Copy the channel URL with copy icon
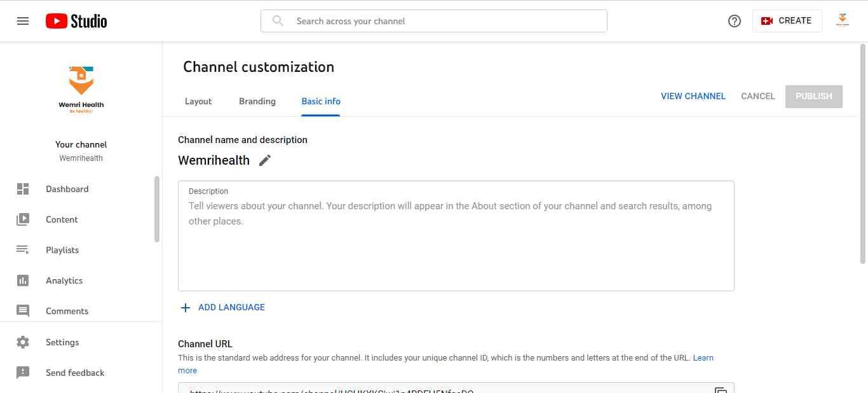 [721, 389]
